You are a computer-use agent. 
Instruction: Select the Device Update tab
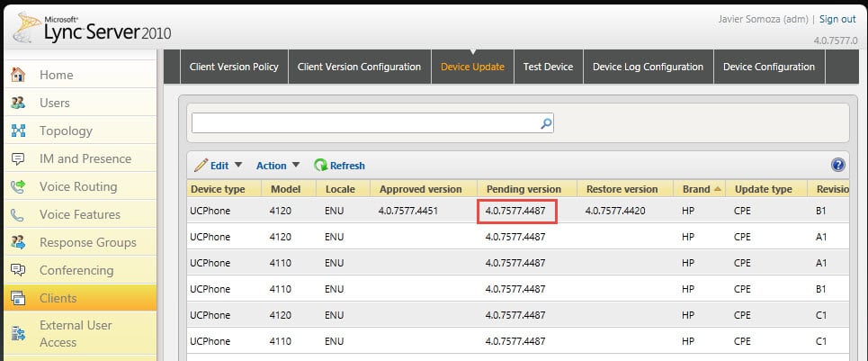point(472,67)
